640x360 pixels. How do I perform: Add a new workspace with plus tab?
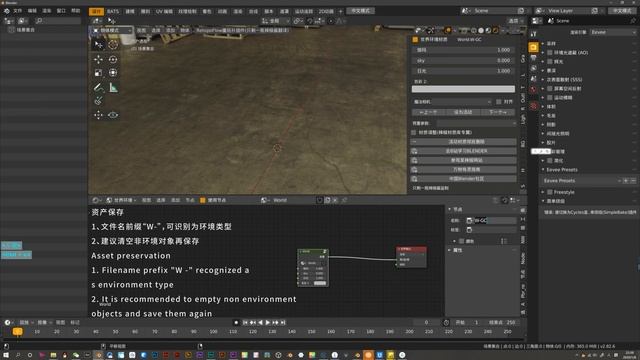[340, 11]
